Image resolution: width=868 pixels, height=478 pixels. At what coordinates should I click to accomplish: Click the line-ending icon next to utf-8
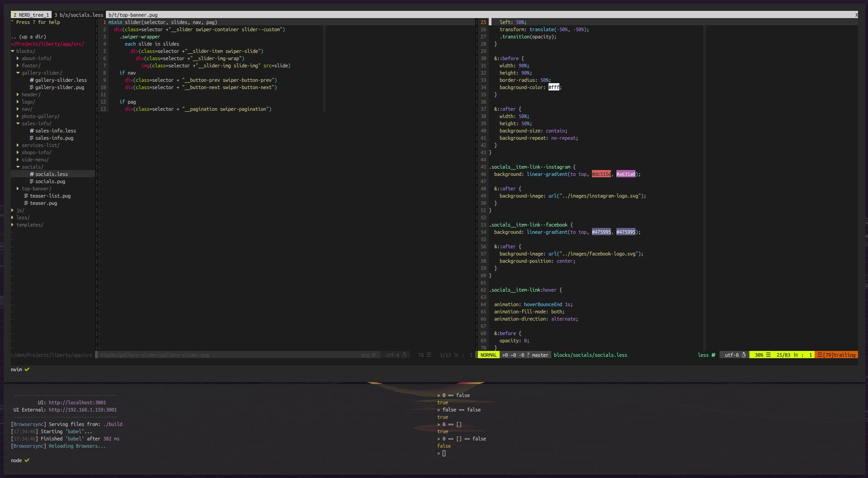(x=744, y=355)
